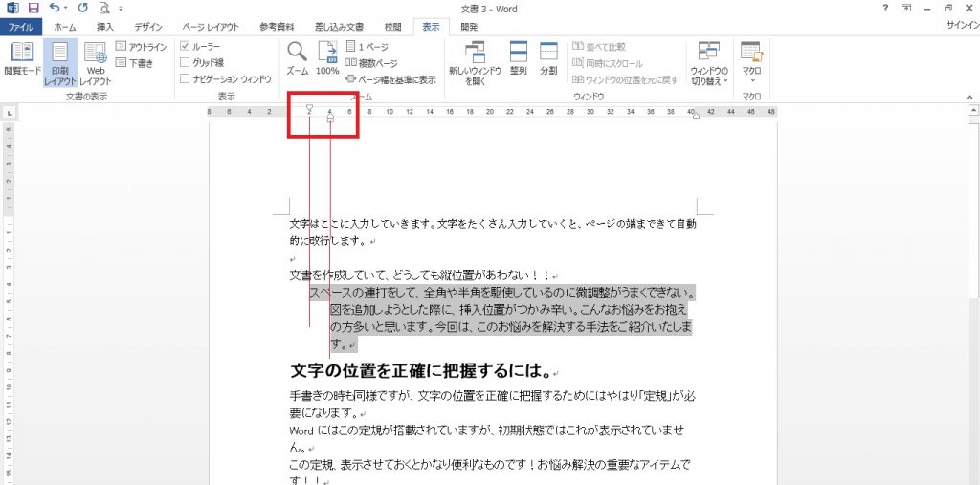This screenshot has height=485, width=980.
Task: Fit to page width (ページ幅を基準に表示)
Action: pyautogui.click(x=390, y=79)
